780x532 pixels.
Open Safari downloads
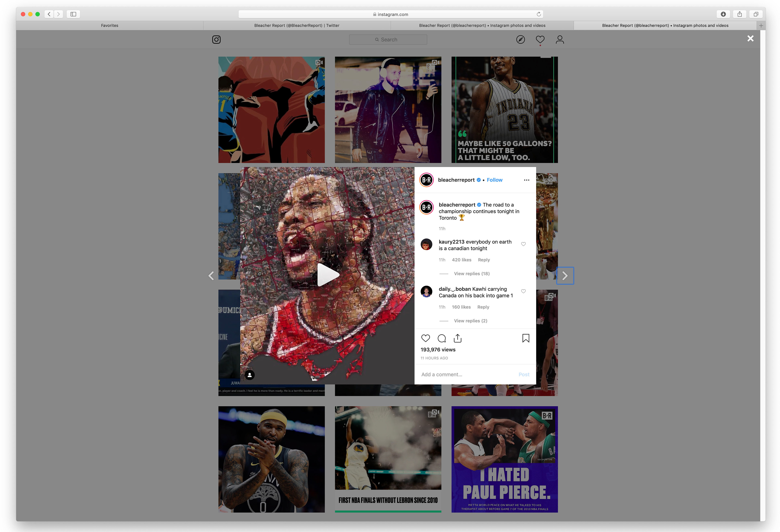tap(723, 14)
